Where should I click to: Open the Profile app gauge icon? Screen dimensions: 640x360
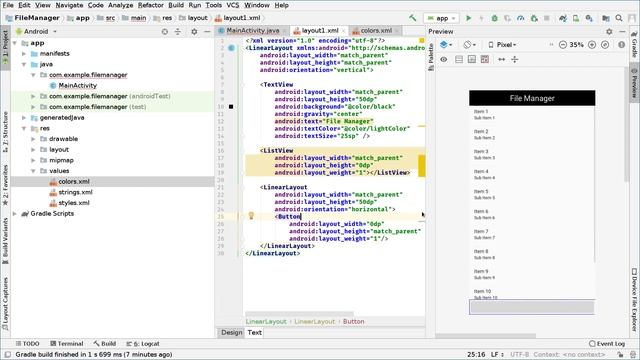[520, 18]
